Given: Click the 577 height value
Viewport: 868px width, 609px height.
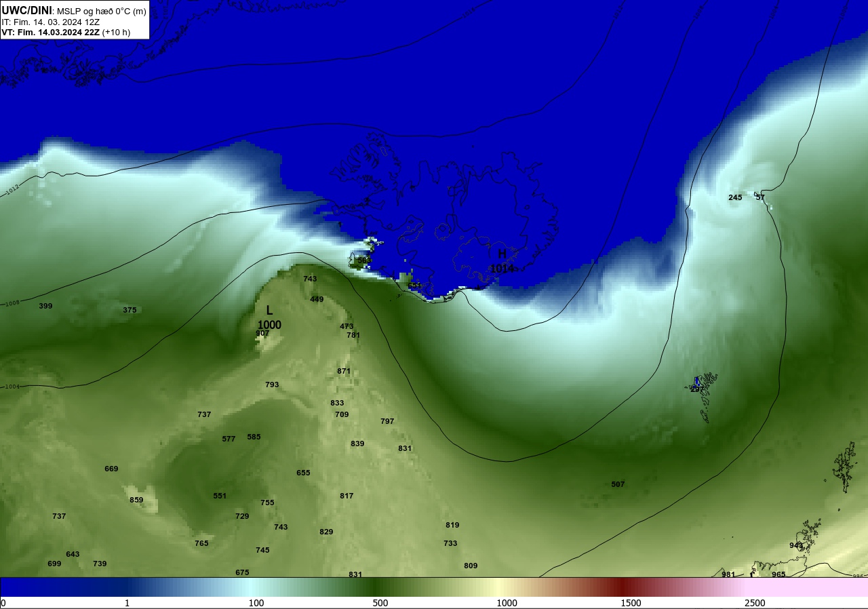Looking at the screenshot, I should 229,439.
